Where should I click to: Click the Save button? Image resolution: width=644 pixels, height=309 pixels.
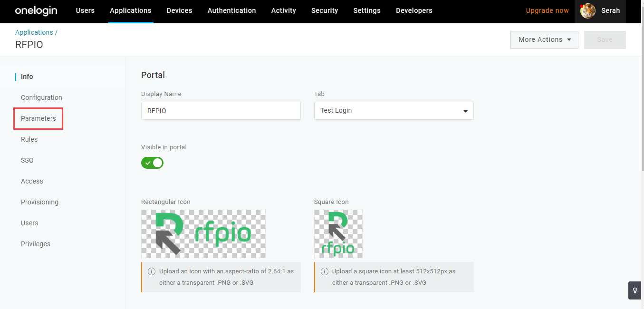[605, 40]
